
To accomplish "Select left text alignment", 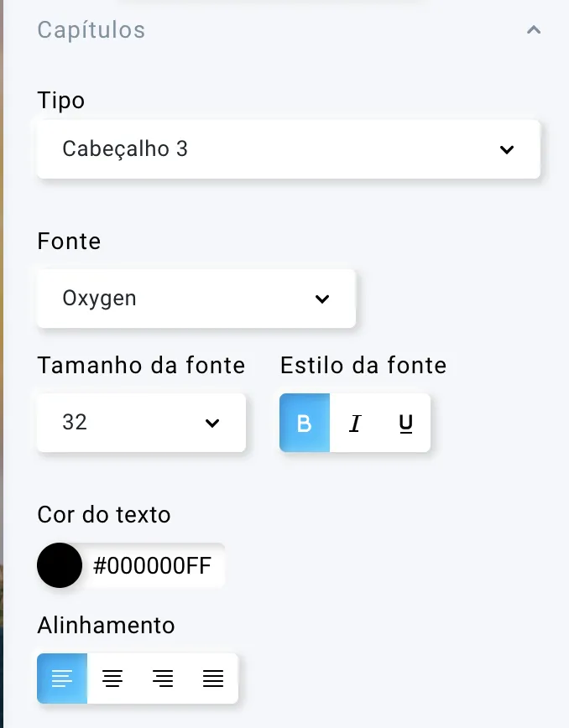I will click(x=62, y=679).
